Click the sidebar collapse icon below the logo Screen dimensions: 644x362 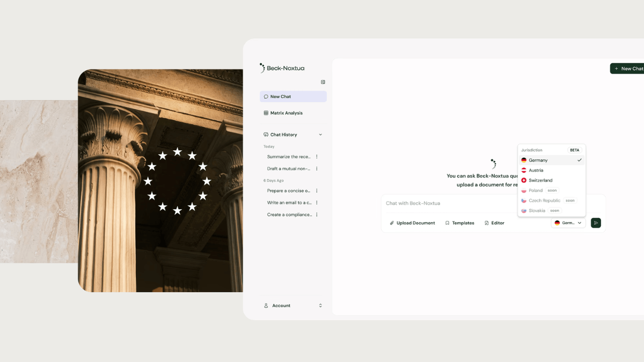tap(323, 81)
